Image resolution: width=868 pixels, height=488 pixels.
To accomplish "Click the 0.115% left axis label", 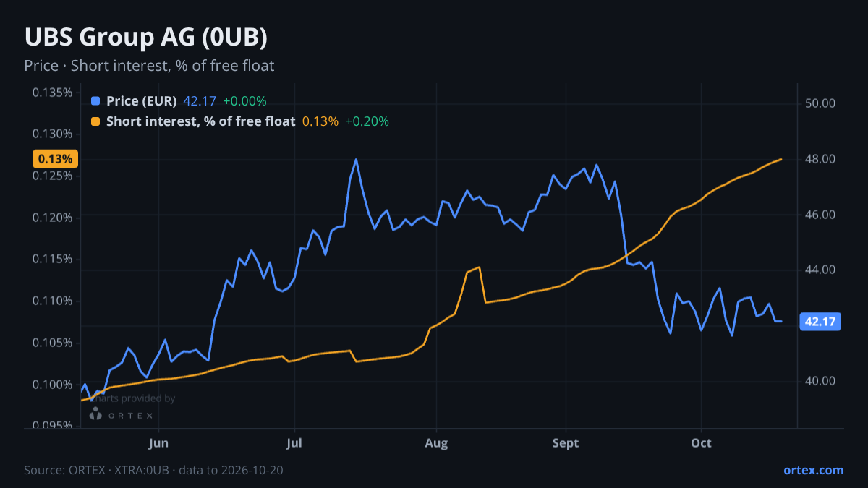I will pyautogui.click(x=52, y=259).
